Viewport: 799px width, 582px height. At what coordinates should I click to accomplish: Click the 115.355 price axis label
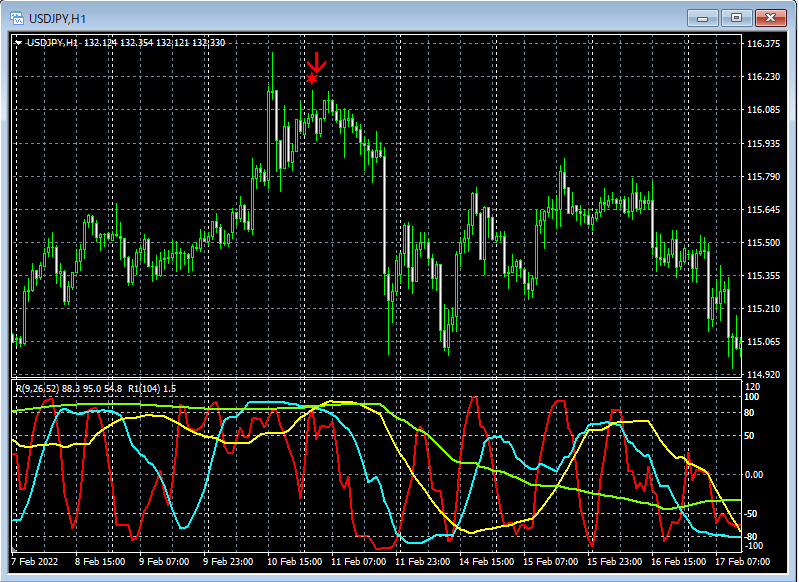pyautogui.click(x=763, y=276)
